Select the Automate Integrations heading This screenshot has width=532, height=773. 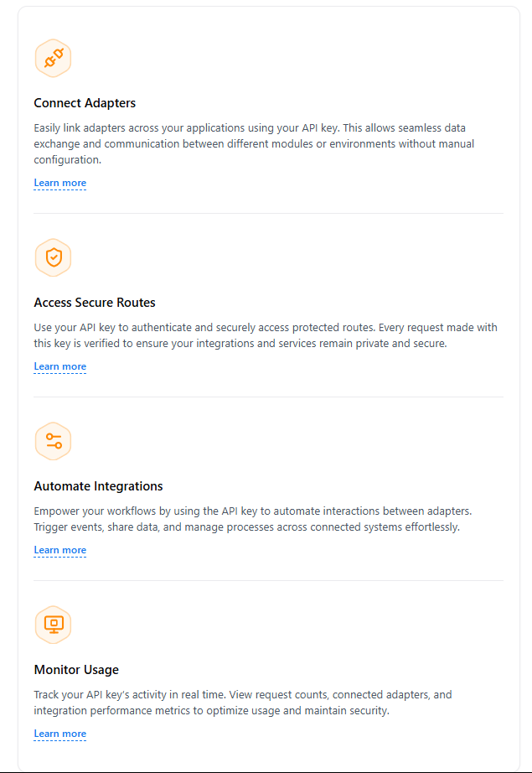[x=99, y=486]
